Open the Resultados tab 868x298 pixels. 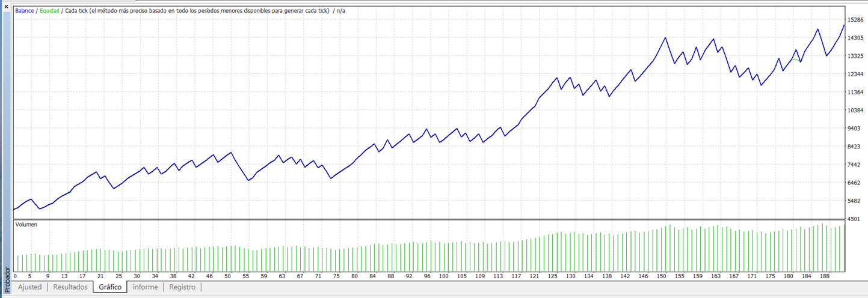(70, 287)
